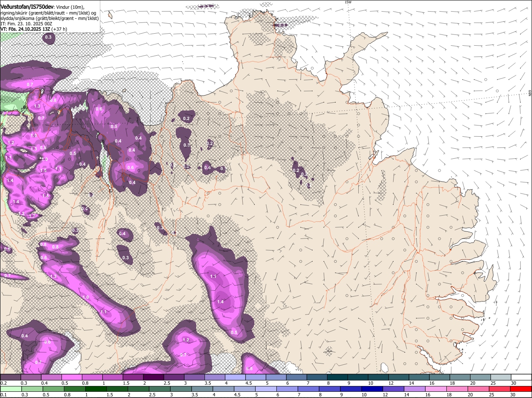Click the 1.4 value in the central snow band
The width and height of the screenshot is (532, 398).
tap(220, 302)
